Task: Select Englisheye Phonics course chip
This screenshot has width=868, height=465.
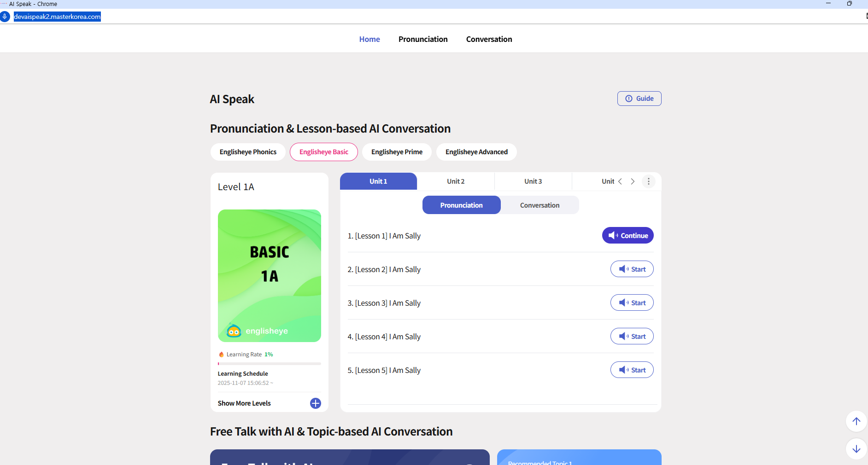Action: click(248, 152)
